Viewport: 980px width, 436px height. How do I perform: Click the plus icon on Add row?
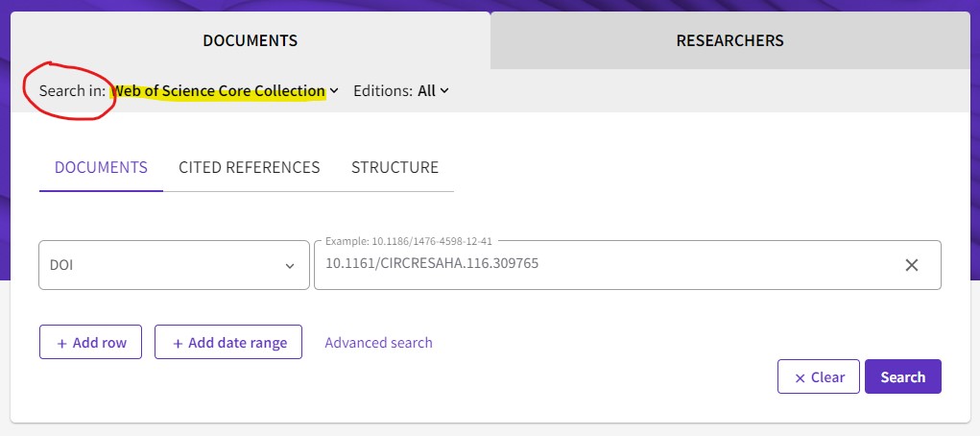(x=62, y=343)
